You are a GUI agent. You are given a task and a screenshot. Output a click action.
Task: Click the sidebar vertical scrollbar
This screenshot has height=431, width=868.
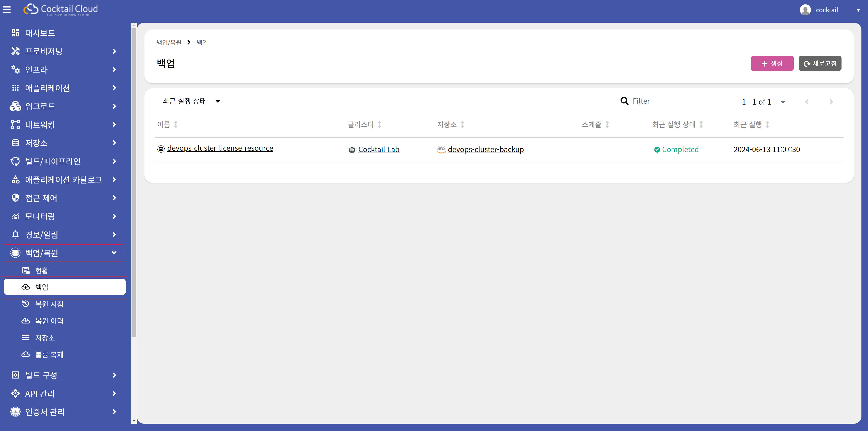pyautogui.click(x=134, y=182)
